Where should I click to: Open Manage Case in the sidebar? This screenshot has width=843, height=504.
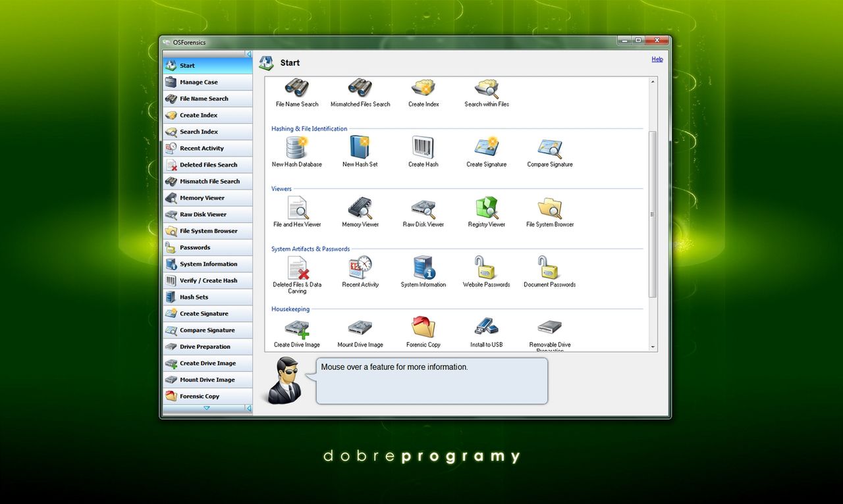(207, 82)
